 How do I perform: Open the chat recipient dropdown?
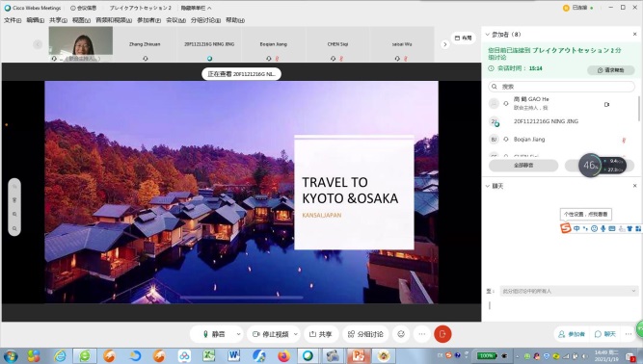coord(569,291)
